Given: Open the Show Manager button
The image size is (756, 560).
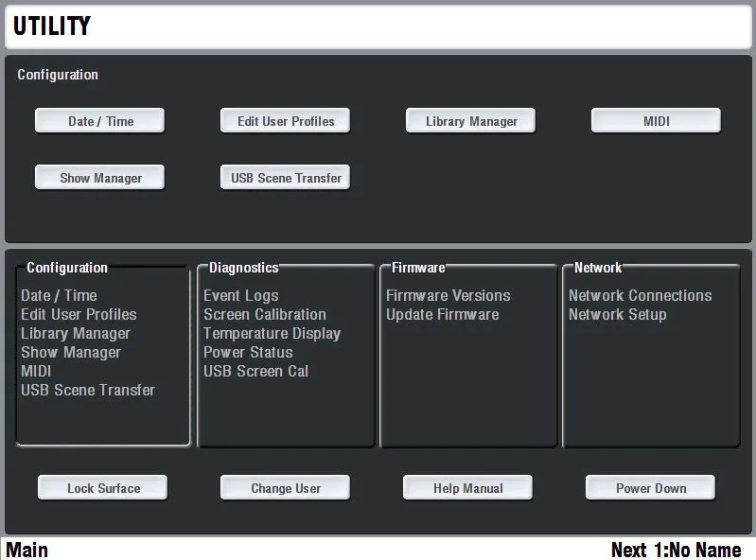Looking at the screenshot, I should 99,177.
